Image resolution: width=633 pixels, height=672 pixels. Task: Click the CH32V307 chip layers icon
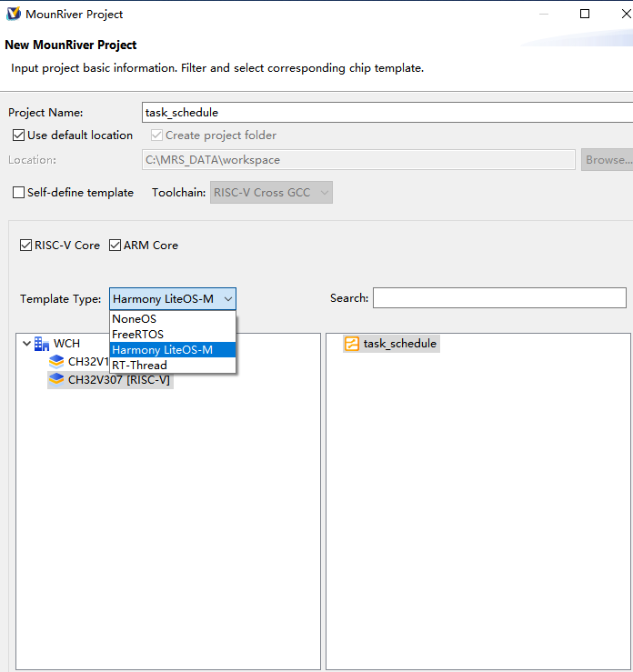[56, 380]
